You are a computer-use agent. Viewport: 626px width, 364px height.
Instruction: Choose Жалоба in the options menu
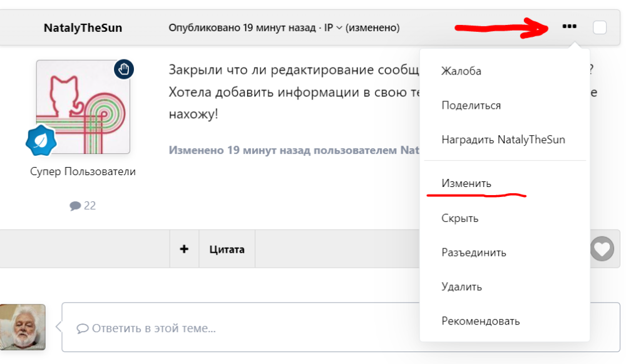[x=461, y=71]
